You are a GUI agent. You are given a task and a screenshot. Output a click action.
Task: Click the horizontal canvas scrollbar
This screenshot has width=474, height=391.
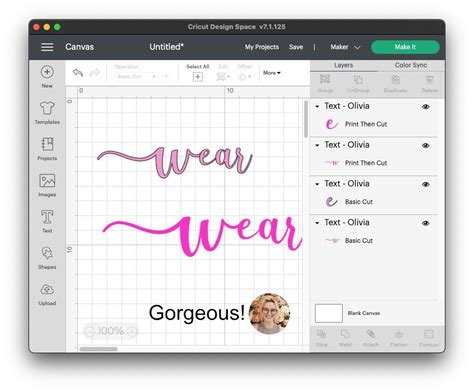point(98,349)
